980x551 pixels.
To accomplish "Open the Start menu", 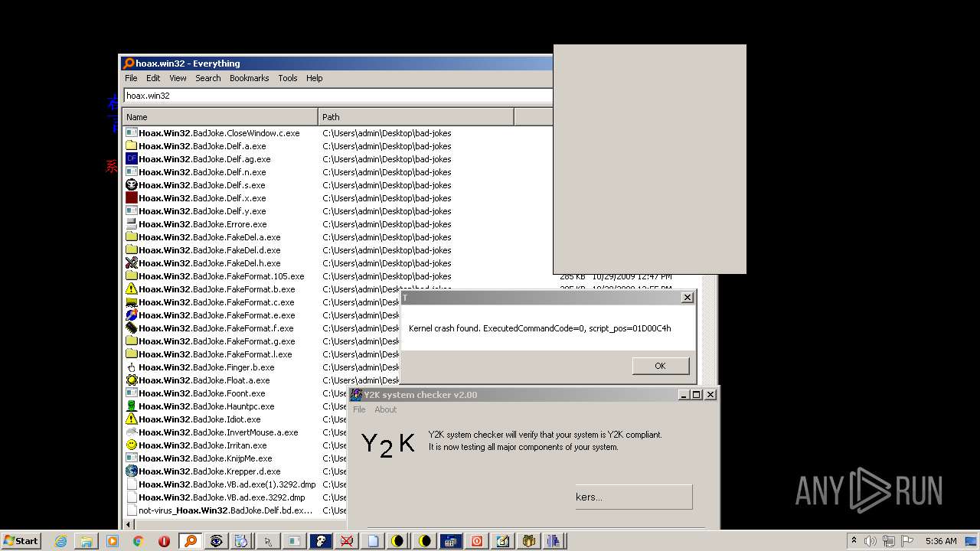I will click(x=21, y=541).
